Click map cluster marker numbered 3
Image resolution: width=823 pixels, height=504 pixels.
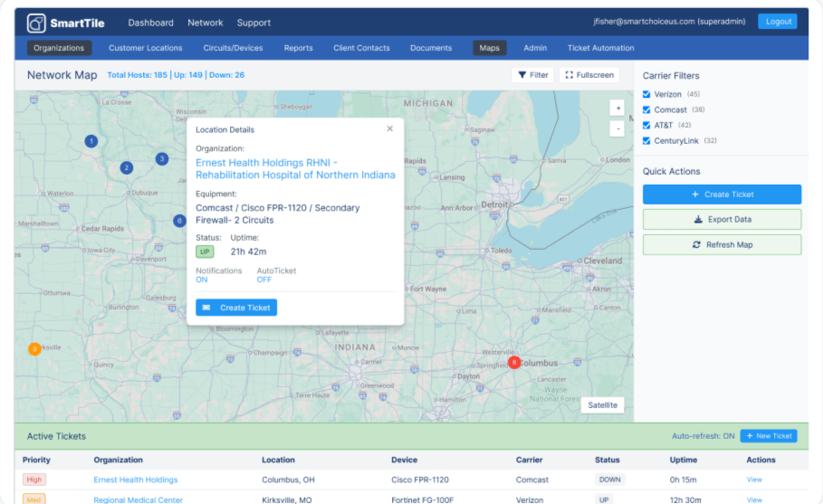(162, 158)
